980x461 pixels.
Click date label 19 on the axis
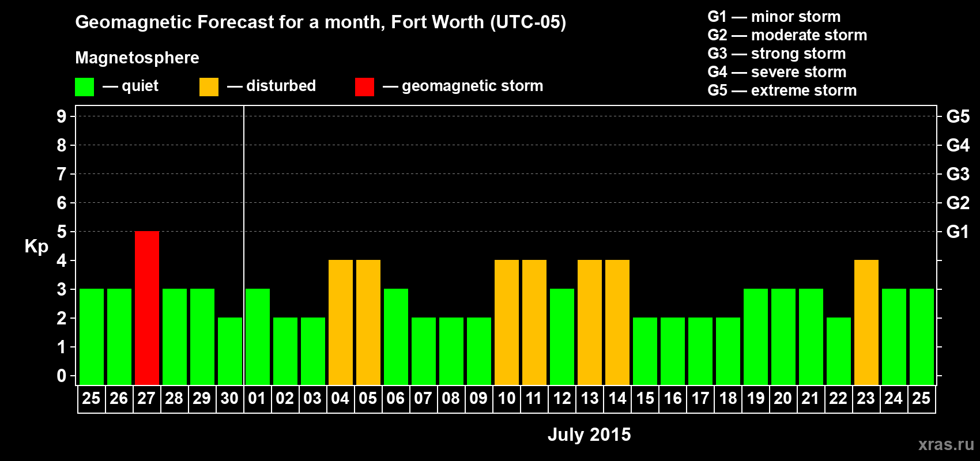(756, 399)
